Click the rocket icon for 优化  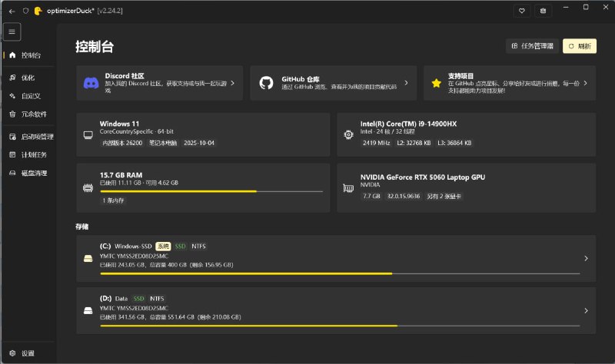tap(12, 78)
